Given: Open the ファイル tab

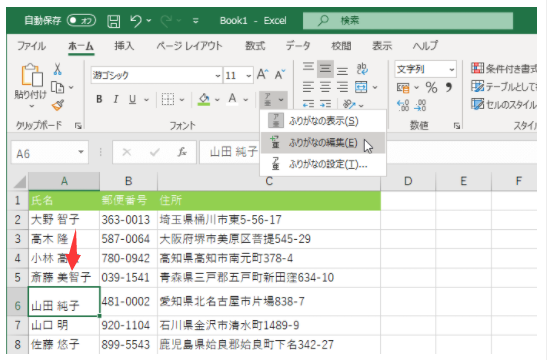Looking at the screenshot, I should click(x=31, y=46).
